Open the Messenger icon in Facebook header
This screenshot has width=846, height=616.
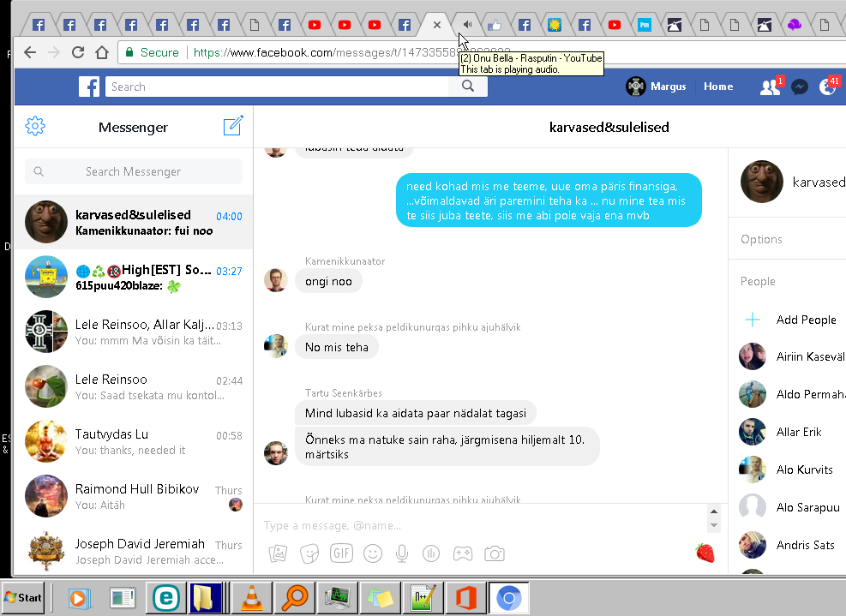(x=800, y=87)
